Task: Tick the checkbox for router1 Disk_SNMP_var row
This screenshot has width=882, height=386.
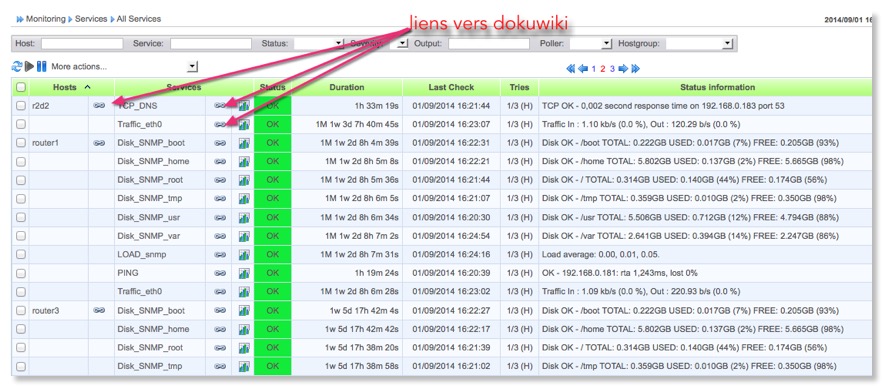Action: pos(21,236)
